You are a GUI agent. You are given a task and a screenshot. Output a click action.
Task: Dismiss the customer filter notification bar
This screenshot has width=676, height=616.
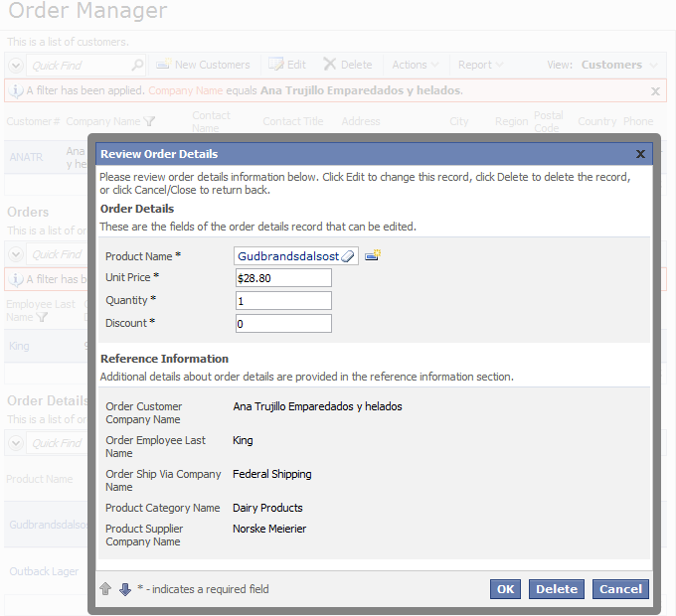(x=655, y=90)
